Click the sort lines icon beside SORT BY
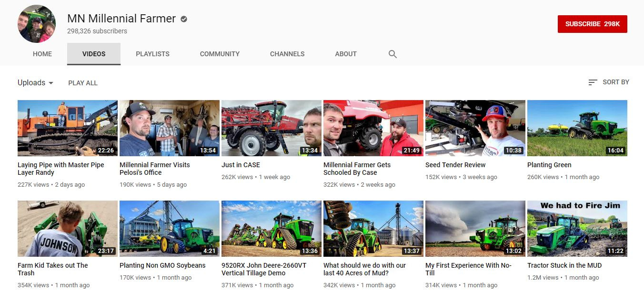Screen dimensions: 644x292 click(x=593, y=82)
